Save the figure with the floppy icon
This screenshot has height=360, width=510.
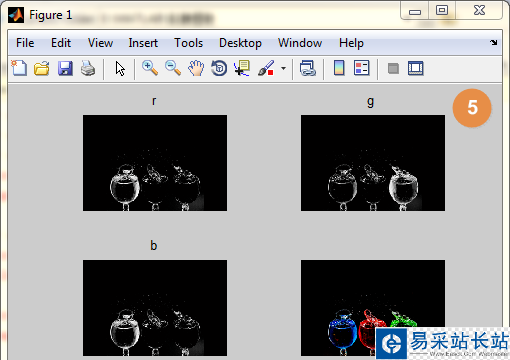click(x=65, y=68)
